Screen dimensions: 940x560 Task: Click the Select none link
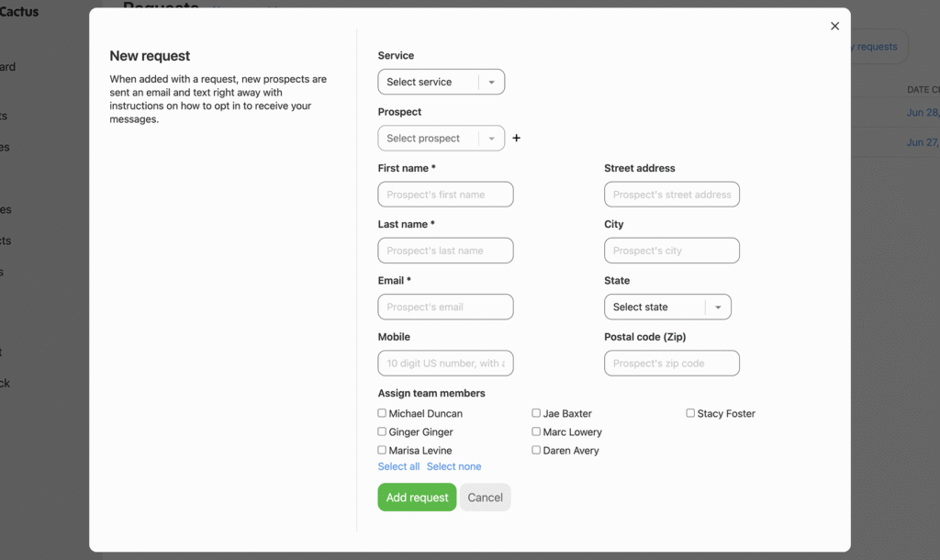tap(453, 467)
